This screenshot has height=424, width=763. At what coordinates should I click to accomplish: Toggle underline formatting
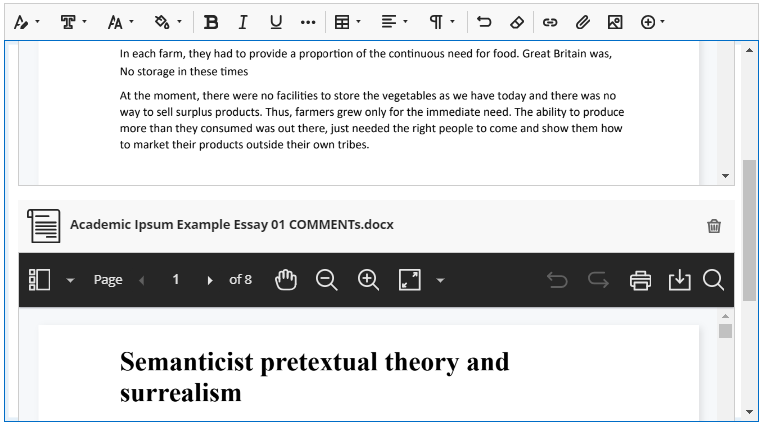tap(275, 21)
